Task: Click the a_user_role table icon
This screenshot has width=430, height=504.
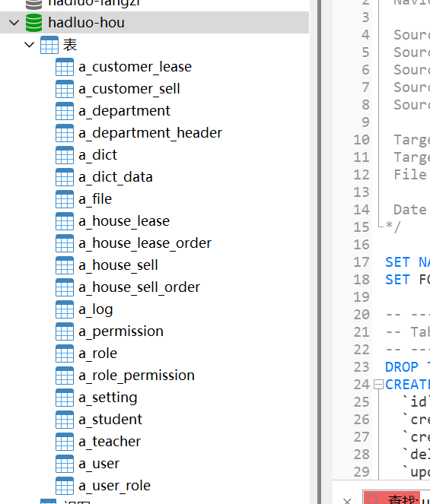Action: tap(65, 486)
